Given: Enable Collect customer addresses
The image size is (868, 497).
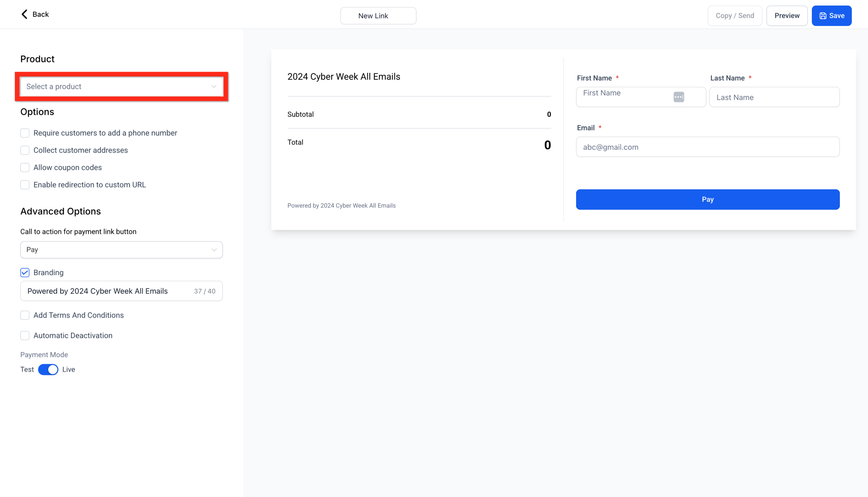Looking at the screenshot, I should pos(24,150).
